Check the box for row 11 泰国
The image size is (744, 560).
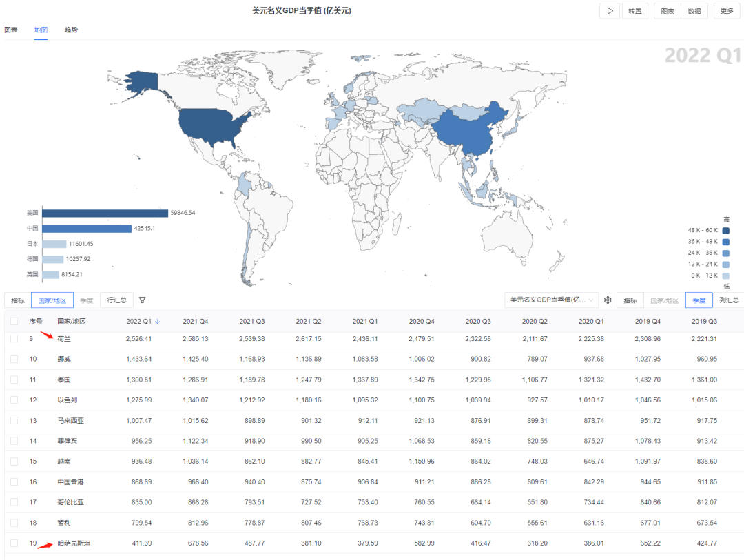[x=14, y=380]
